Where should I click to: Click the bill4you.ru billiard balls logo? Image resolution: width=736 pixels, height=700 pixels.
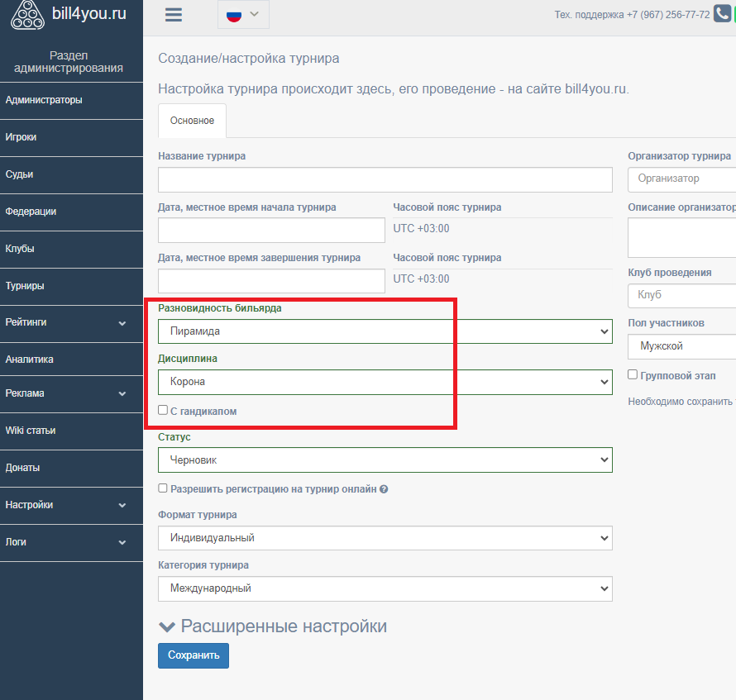click(27, 15)
